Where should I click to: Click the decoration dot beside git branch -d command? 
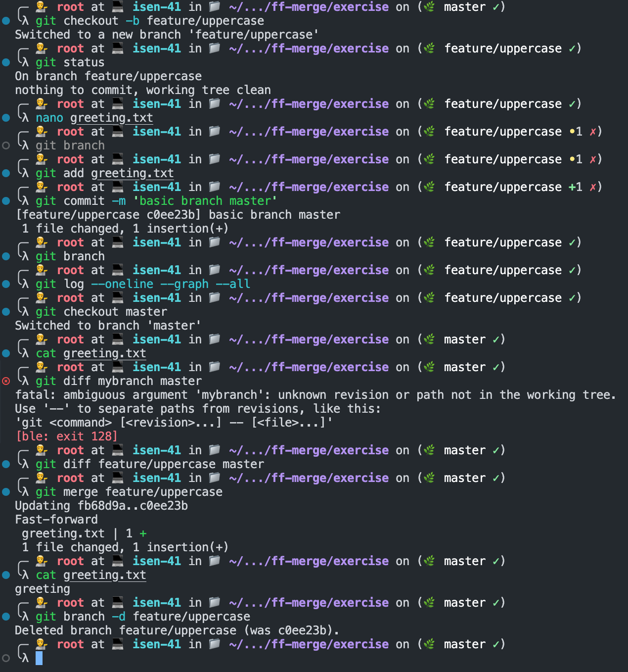click(x=6, y=617)
